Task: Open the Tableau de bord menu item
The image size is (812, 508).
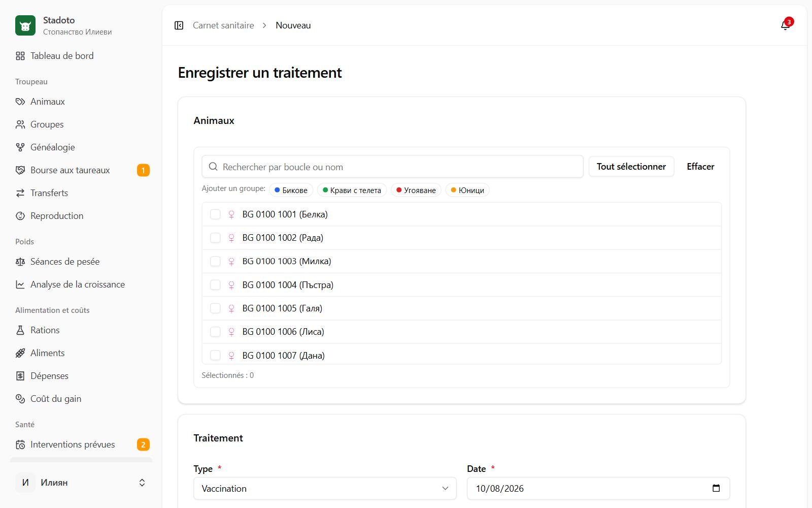Action: 81,56
